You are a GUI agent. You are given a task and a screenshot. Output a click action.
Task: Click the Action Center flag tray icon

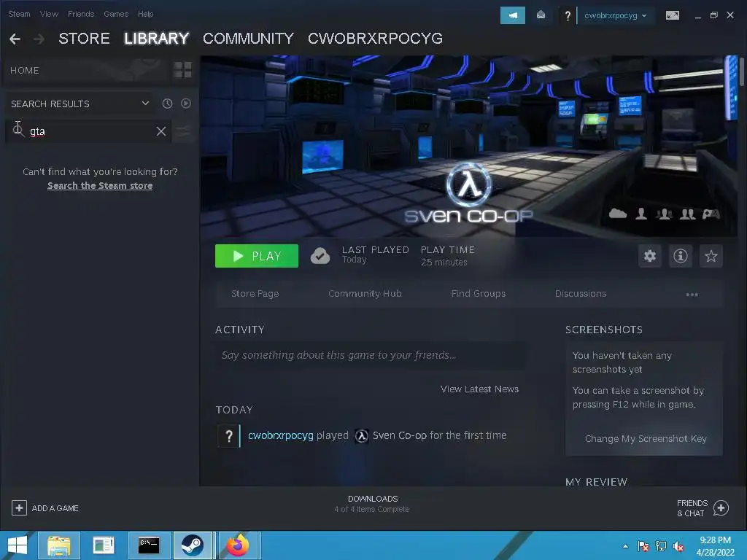coord(643,547)
